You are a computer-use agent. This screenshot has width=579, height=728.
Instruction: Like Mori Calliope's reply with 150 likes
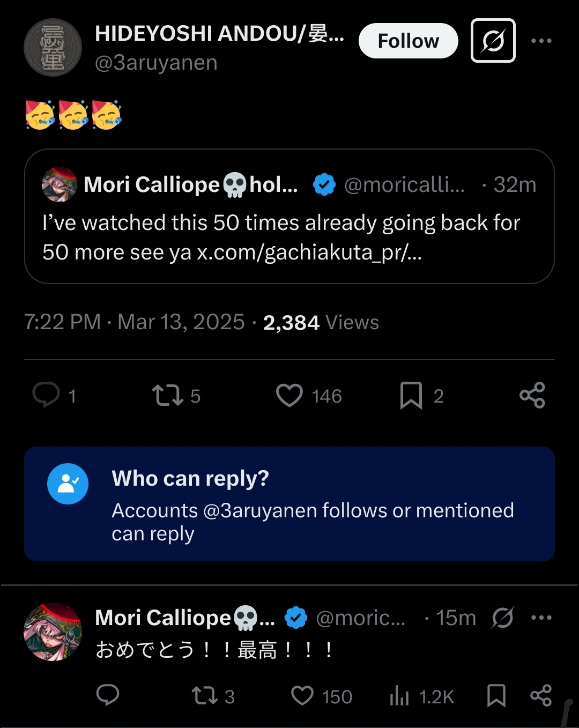click(302, 696)
